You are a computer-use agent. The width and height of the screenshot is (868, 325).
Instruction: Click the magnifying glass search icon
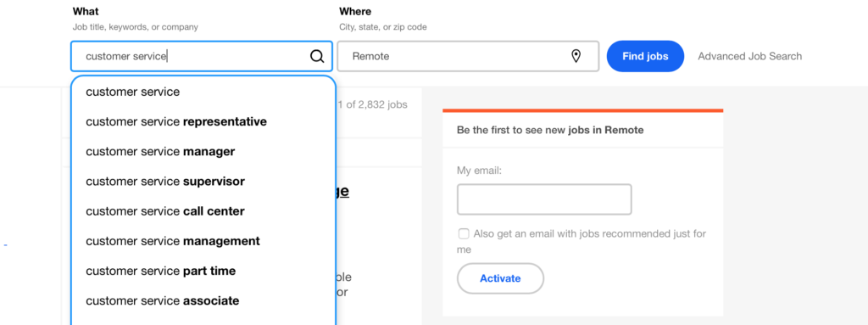(317, 56)
